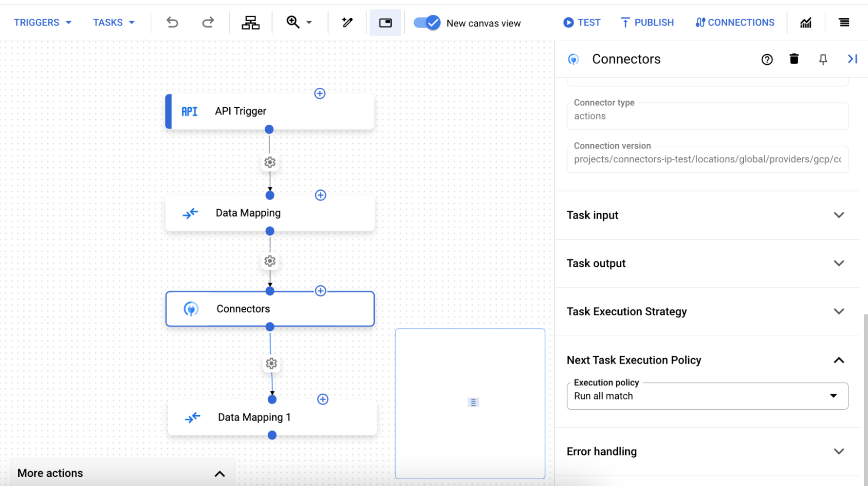868x486 pixels.
Task: Click the edit/pen tool icon
Action: (x=347, y=23)
